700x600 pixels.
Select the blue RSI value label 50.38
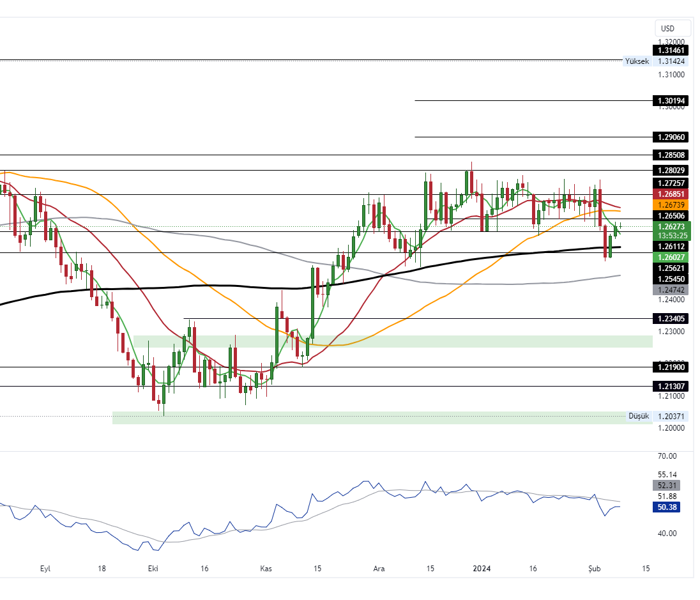click(x=671, y=507)
